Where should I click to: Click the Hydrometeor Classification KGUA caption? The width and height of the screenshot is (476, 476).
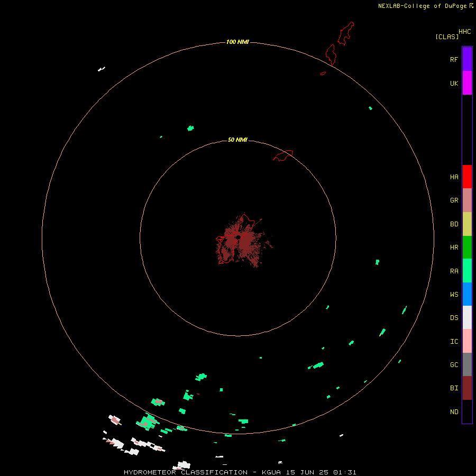(x=240, y=472)
